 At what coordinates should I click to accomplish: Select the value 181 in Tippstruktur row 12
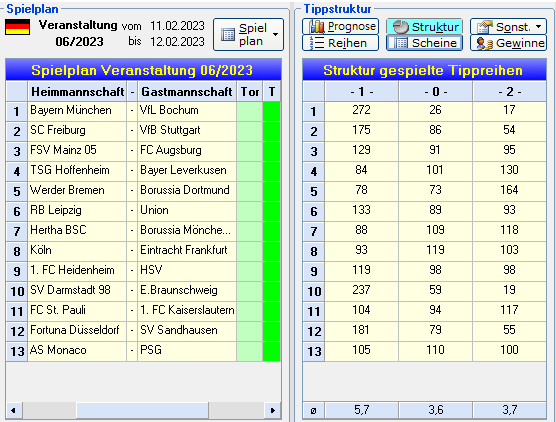[x=361, y=331]
